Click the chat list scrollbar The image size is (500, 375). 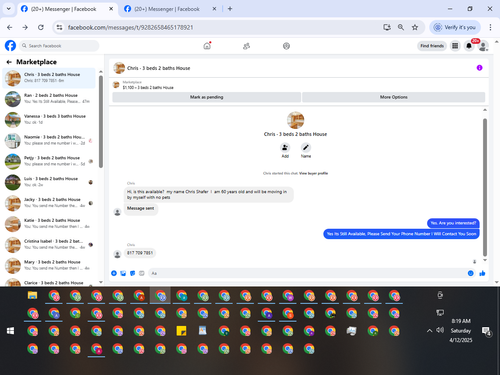click(x=101, y=122)
